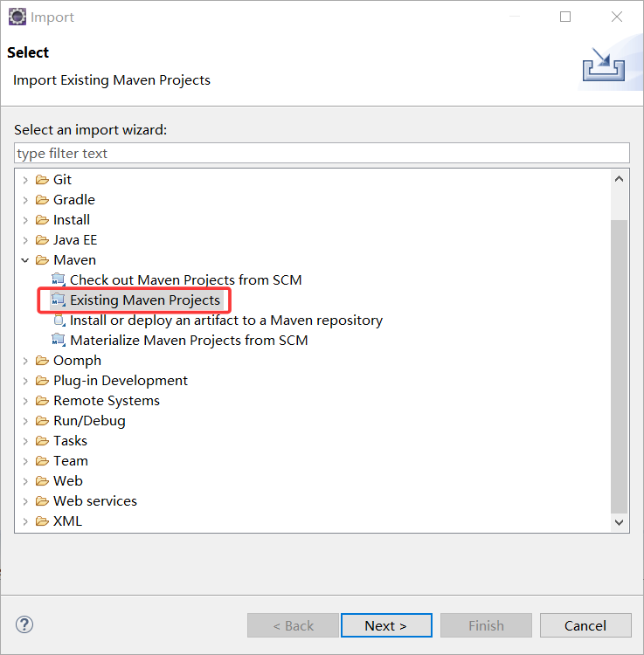Click the Oomph folder icon
Image resolution: width=644 pixels, height=655 pixels.
(x=42, y=360)
